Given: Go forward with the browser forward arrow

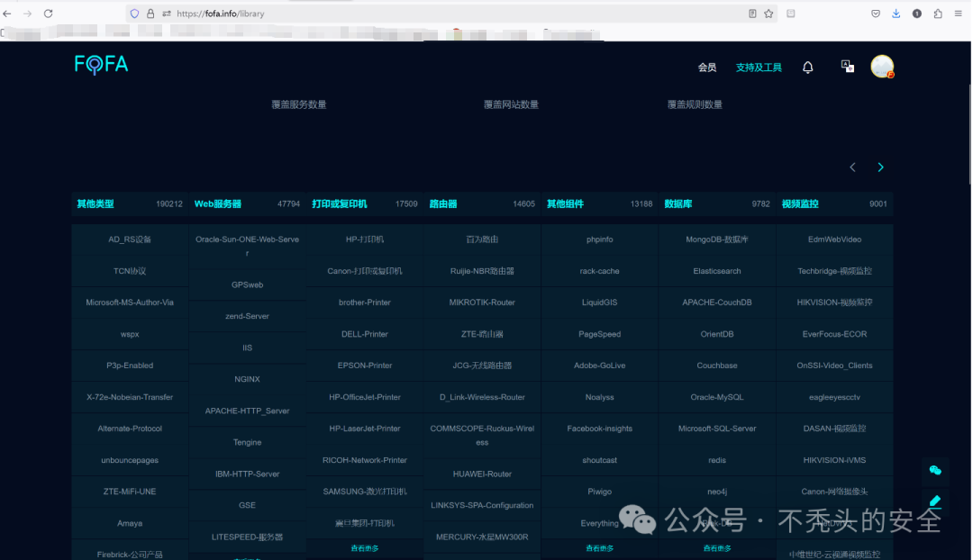Looking at the screenshot, I should coord(27,14).
